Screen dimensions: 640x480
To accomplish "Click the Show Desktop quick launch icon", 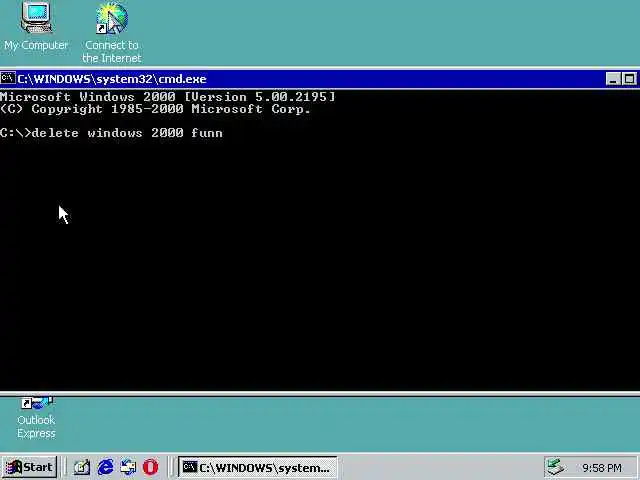I will tap(81, 467).
